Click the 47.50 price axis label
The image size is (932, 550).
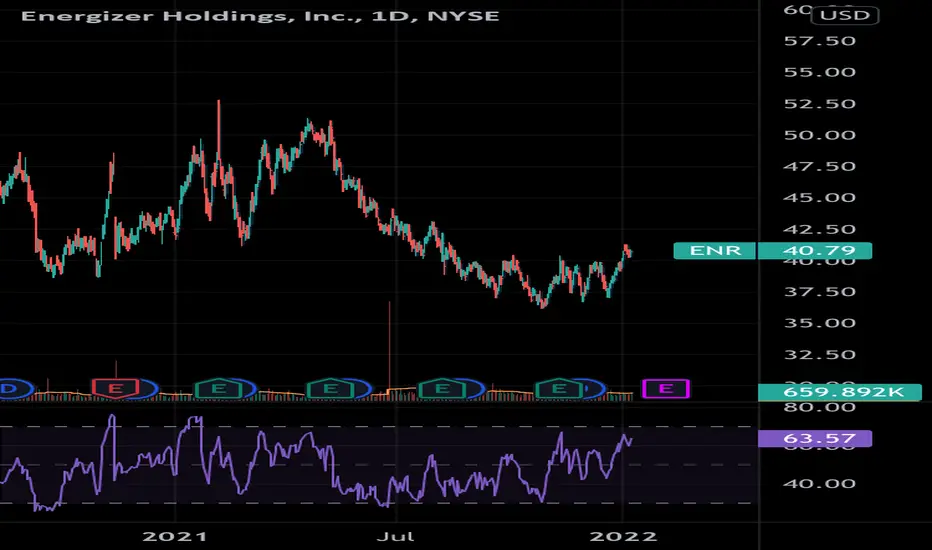pos(820,166)
